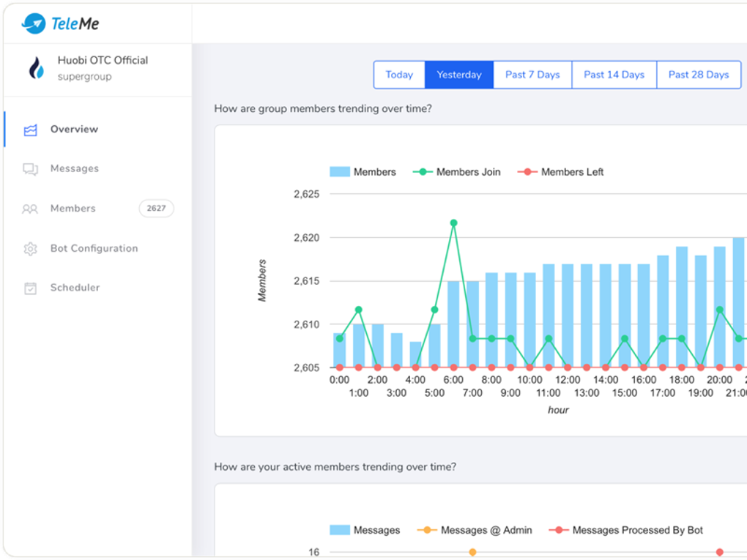Open the Scheduler page

click(97, 288)
